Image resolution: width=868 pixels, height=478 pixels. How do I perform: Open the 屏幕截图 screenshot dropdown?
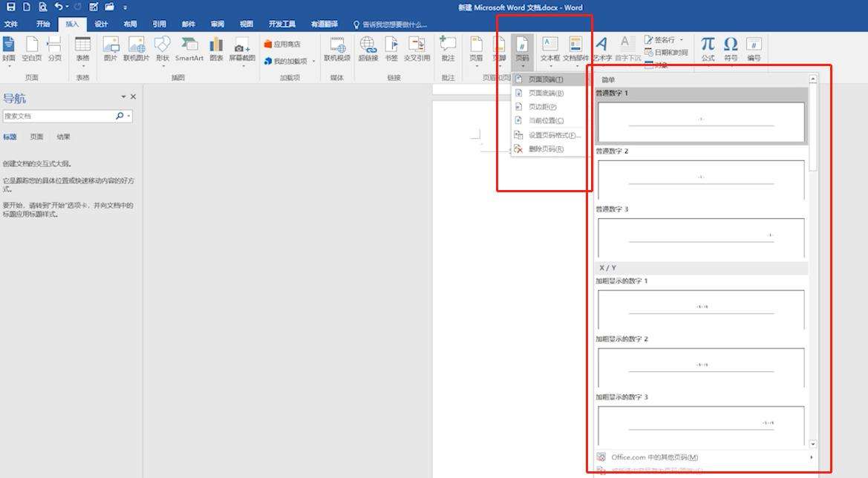point(243,51)
